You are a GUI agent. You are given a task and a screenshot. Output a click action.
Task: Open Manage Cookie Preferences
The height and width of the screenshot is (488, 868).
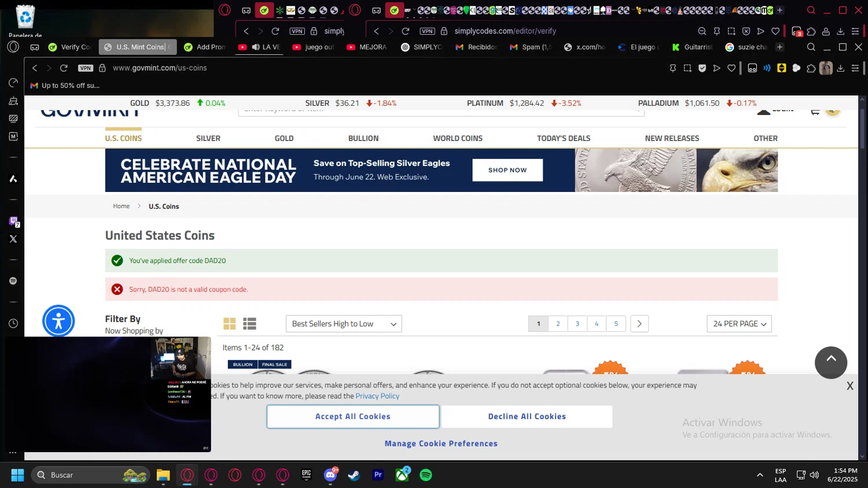pos(441,444)
